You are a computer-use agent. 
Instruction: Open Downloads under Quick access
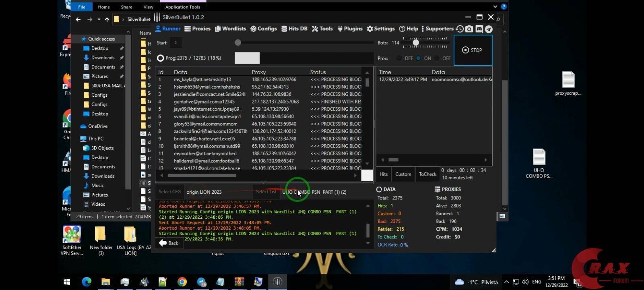point(103,58)
